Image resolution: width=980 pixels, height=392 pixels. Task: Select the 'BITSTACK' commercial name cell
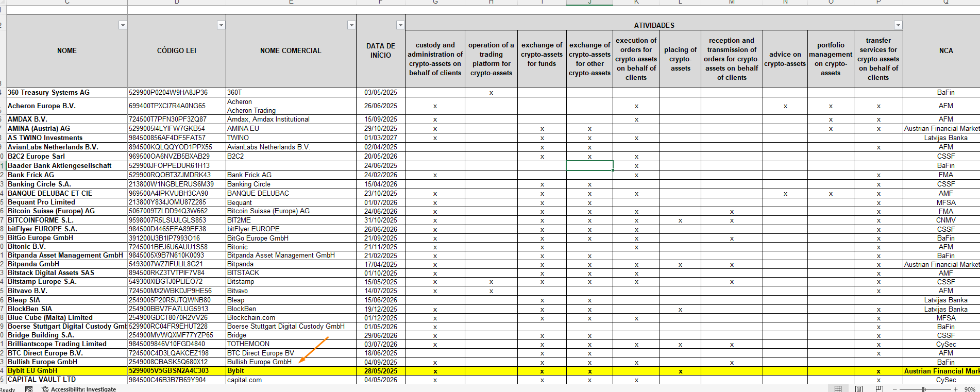coord(291,272)
